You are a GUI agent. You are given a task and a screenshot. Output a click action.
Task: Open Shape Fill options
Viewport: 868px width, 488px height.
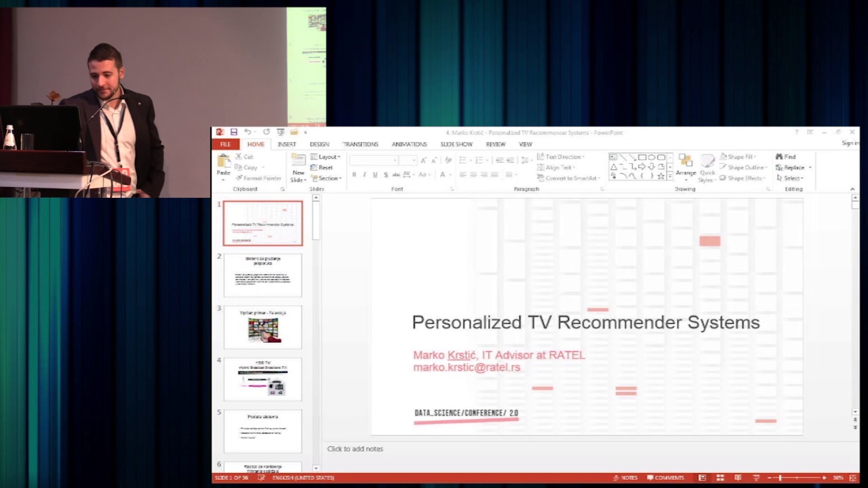tap(738, 157)
